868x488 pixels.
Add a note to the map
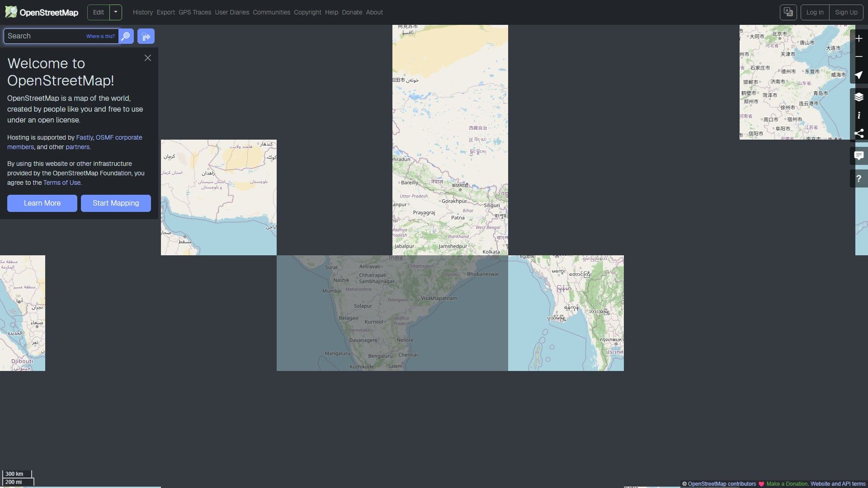859,156
